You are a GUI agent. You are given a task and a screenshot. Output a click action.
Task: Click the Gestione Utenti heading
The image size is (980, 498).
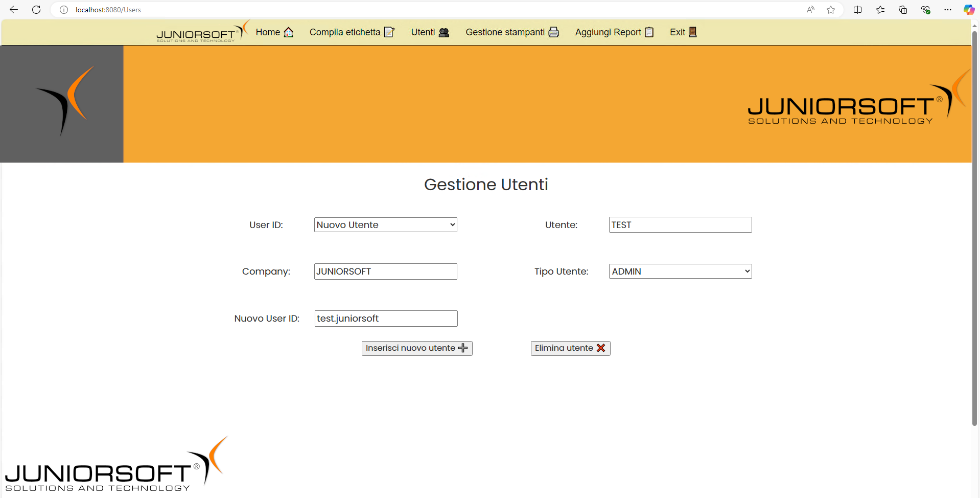coord(486,185)
